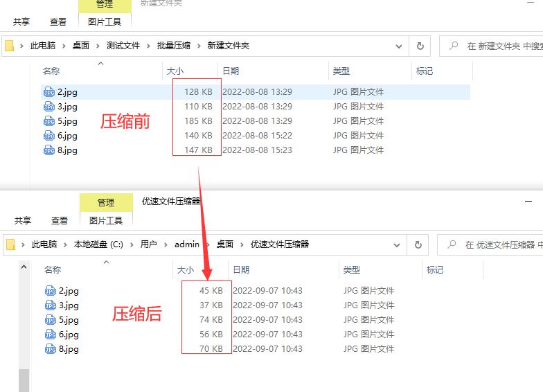Expand chevron after 此电脑 in top window
Image resolution: width=543 pixels, height=392 pixels.
pyautogui.click(x=64, y=46)
